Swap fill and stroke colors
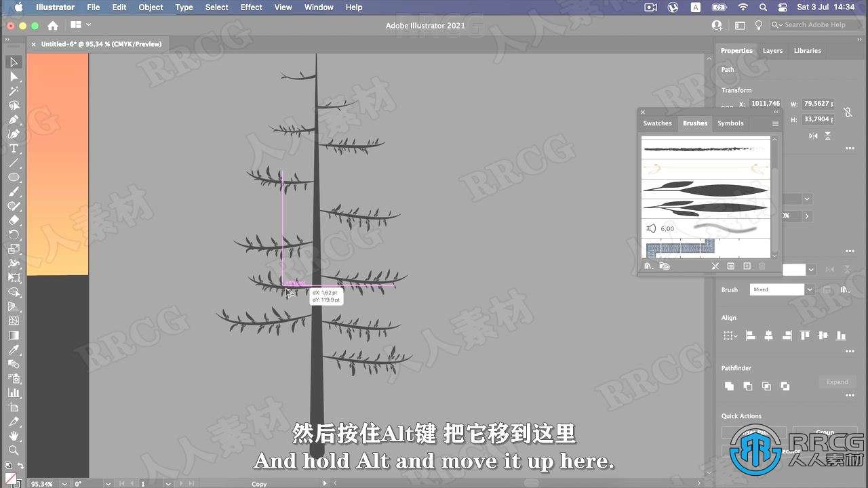Screen dimensions: 868x488 coord(20,466)
